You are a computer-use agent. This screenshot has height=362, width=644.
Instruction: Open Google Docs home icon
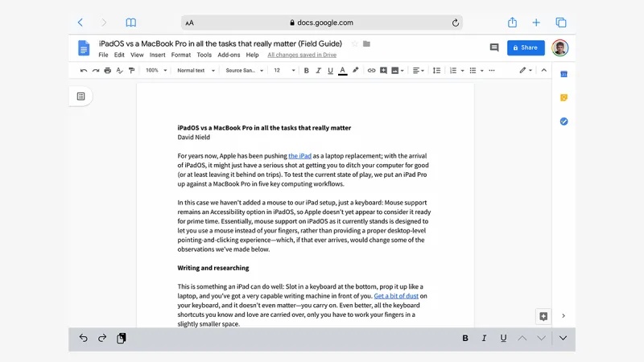pyautogui.click(x=84, y=48)
